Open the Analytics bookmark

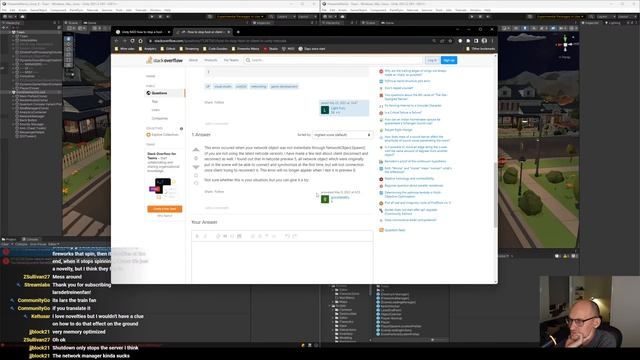[x=148, y=49]
